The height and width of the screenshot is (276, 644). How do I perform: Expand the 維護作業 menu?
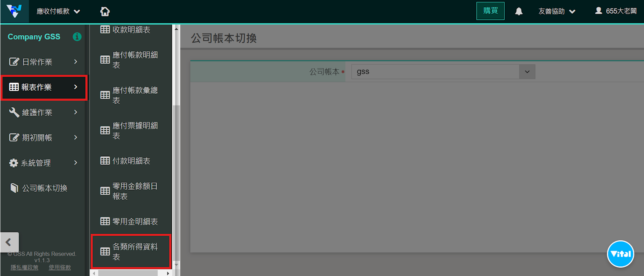44,112
